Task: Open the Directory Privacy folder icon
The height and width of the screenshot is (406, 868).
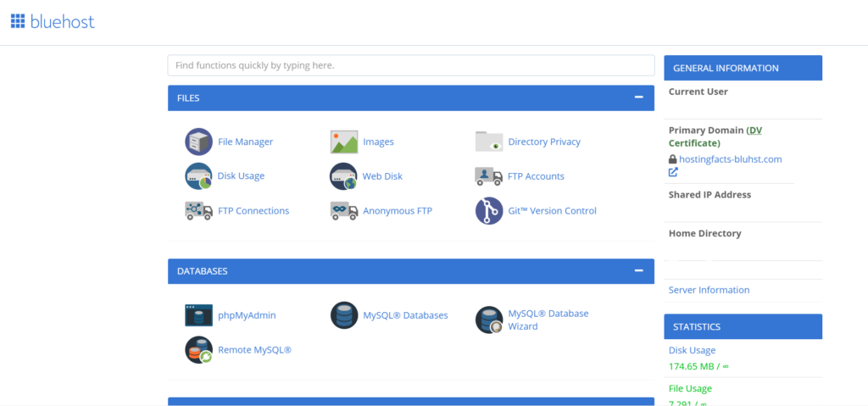Action: coord(489,142)
